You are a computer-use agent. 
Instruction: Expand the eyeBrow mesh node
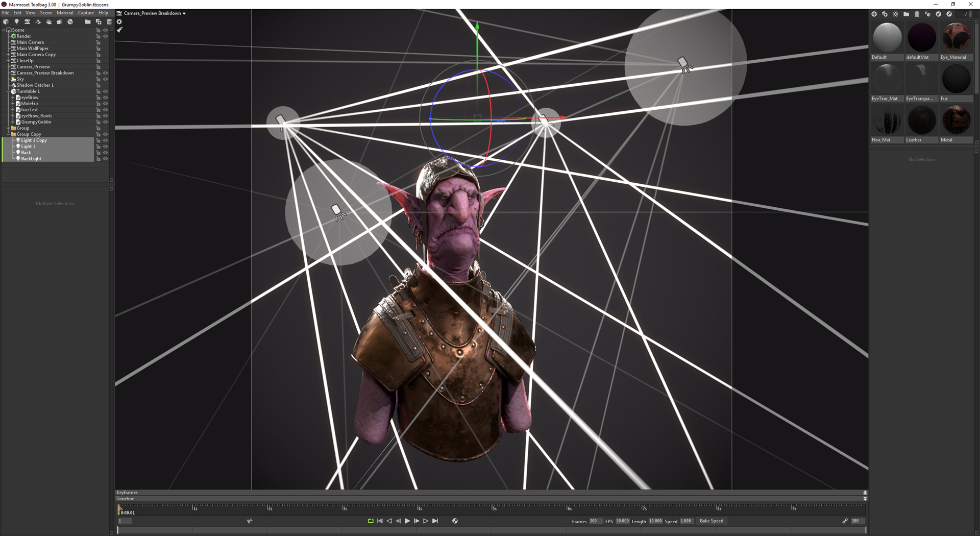(x=13, y=98)
